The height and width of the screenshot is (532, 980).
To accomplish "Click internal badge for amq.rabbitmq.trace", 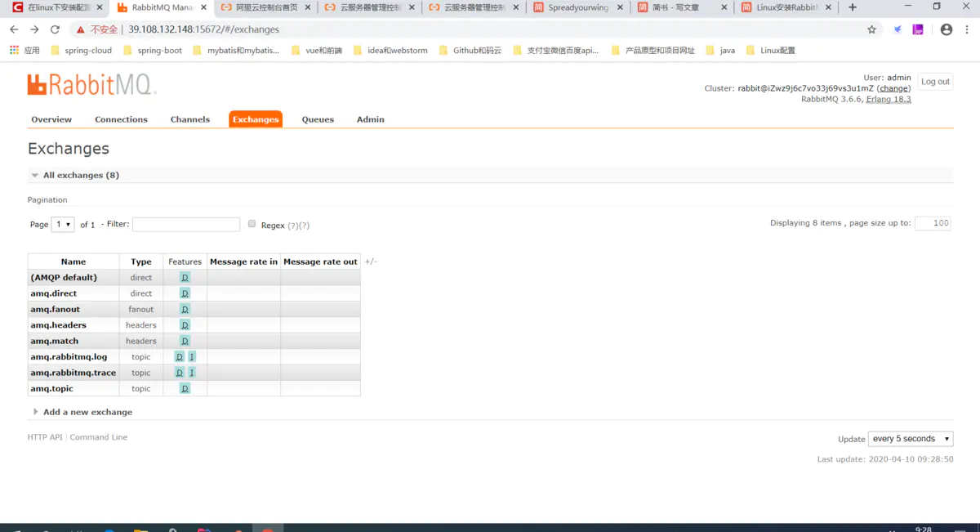I will tap(192, 373).
